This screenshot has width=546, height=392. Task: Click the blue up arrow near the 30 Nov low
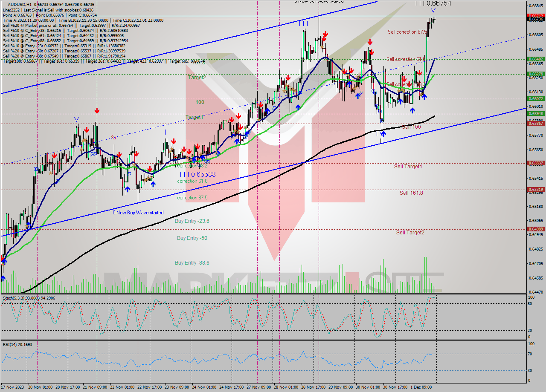point(383,133)
